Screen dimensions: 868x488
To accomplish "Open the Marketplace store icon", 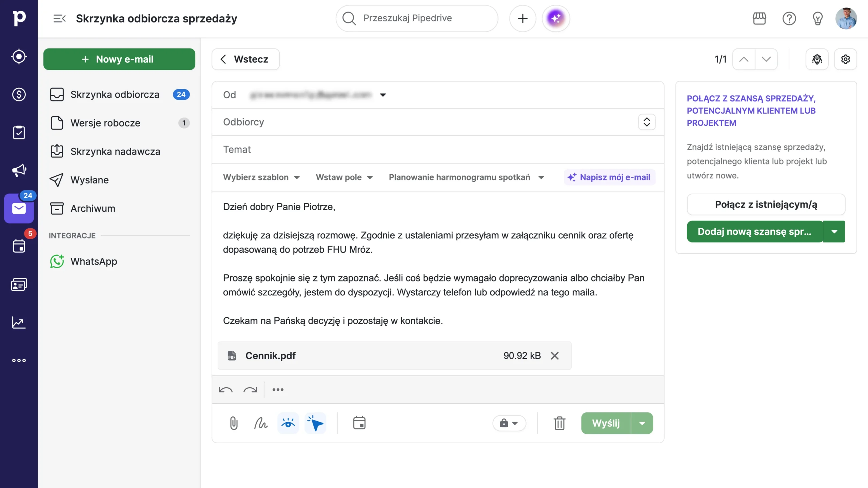I will pyautogui.click(x=759, y=18).
